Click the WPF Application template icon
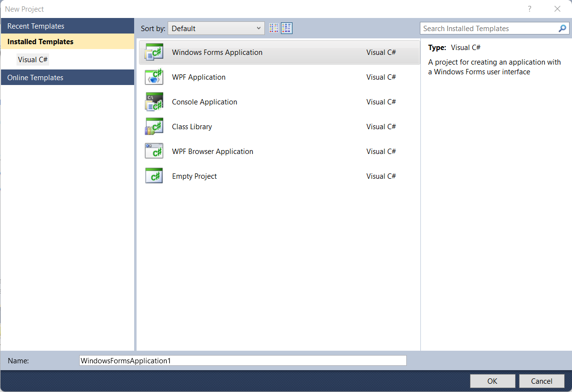Image resolution: width=572 pixels, height=392 pixels. point(154,77)
